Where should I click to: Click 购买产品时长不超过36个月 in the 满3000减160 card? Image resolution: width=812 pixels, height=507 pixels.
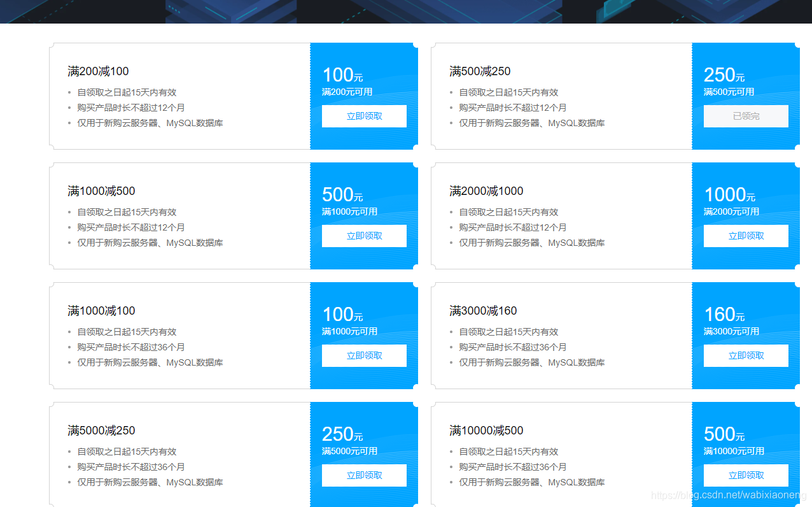[x=513, y=347]
